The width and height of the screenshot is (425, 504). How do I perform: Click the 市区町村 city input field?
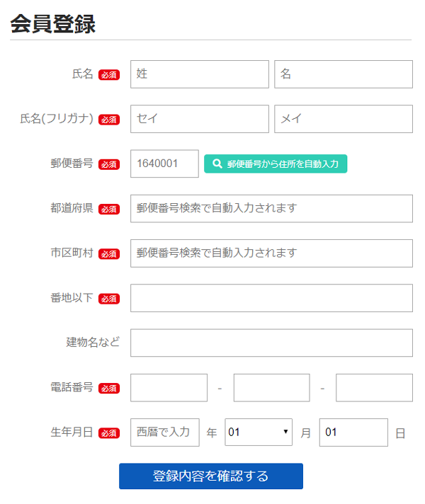tap(271, 253)
